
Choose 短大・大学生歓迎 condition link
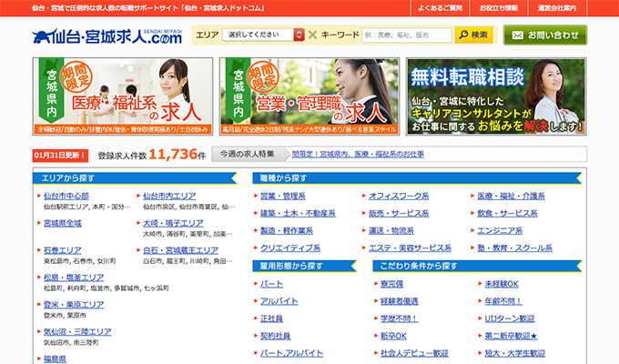[515, 353]
